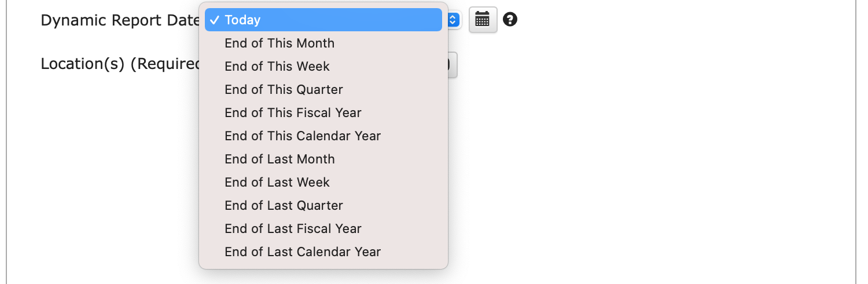Viewport: 868px width, 284px height.
Task: Choose End of This Month
Action: (279, 43)
